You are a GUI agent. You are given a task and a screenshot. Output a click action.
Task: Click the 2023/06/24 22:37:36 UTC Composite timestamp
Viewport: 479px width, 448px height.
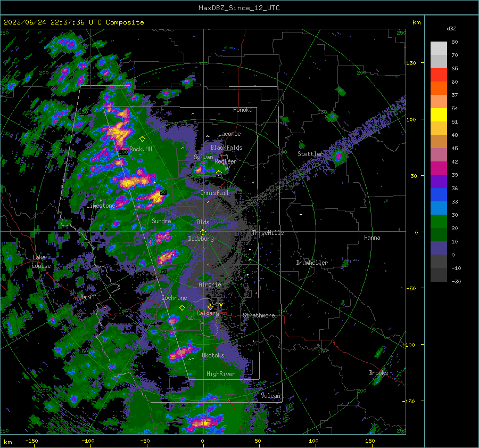(74, 22)
